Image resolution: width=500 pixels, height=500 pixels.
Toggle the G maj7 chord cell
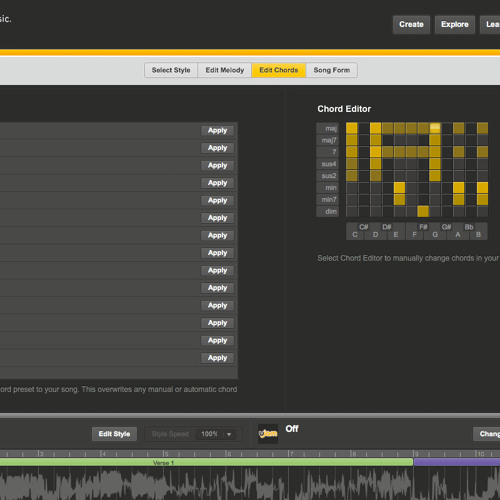(x=435, y=140)
